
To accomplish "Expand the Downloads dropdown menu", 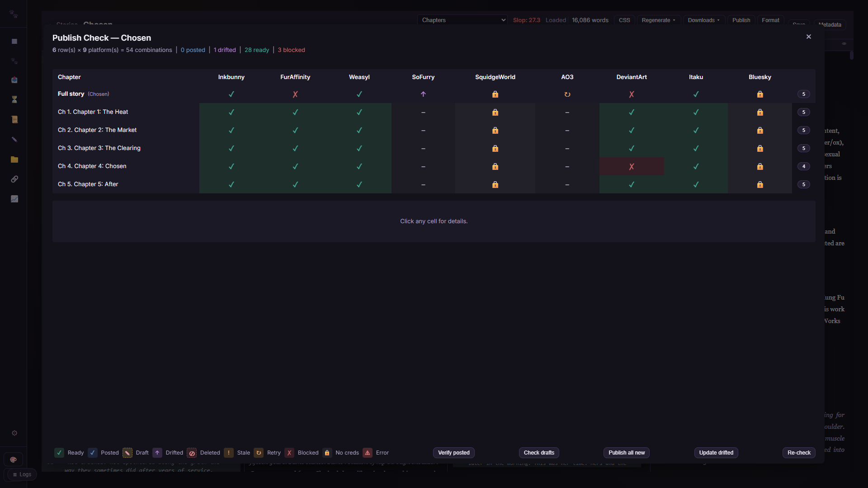I will pos(703,20).
